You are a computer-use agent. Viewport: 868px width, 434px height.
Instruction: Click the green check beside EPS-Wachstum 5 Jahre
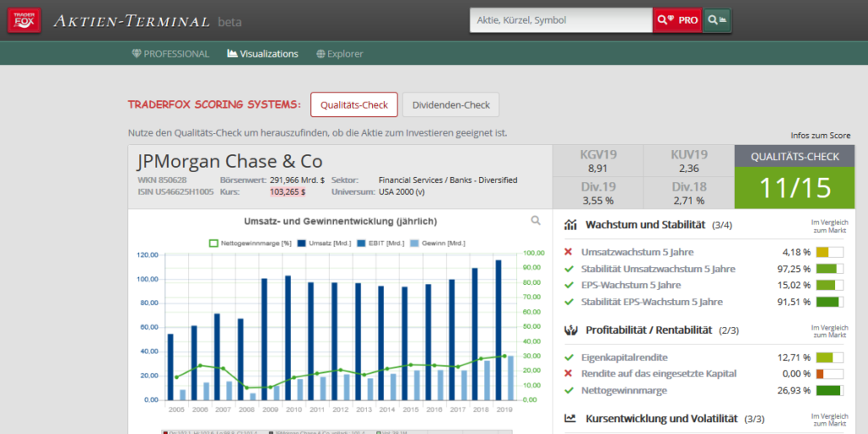(x=568, y=285)
